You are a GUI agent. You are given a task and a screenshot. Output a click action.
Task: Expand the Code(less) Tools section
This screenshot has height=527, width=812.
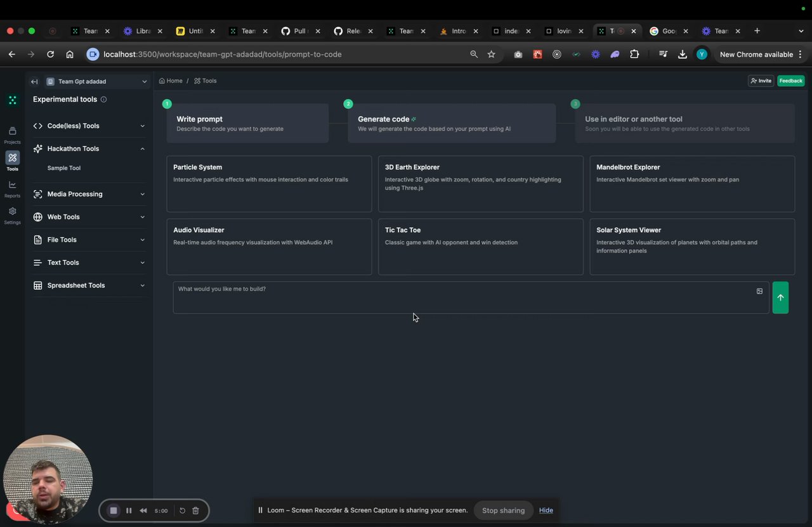88,126
